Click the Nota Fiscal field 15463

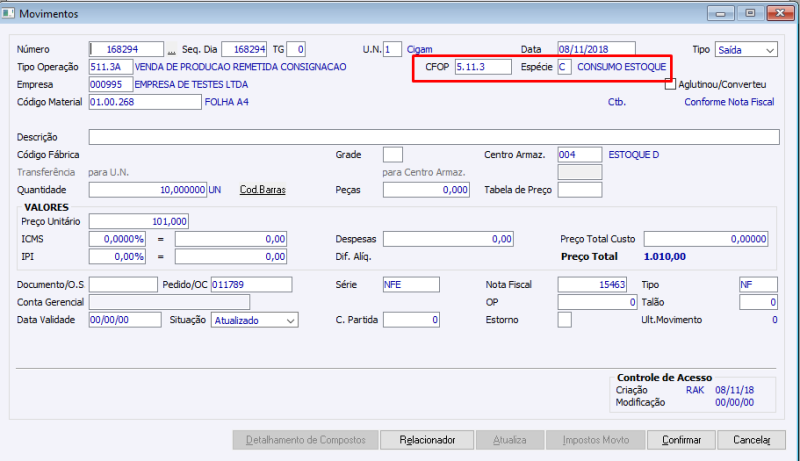[x=592, y=285]
